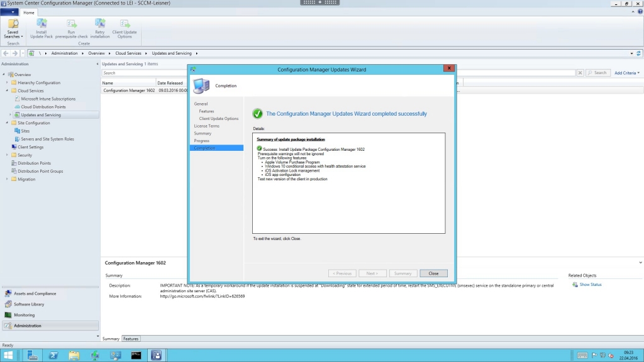This screenshot has height=362, width=644.
Task: Collapse the Cloud Services tree node
Action: (x=6, y=91)
